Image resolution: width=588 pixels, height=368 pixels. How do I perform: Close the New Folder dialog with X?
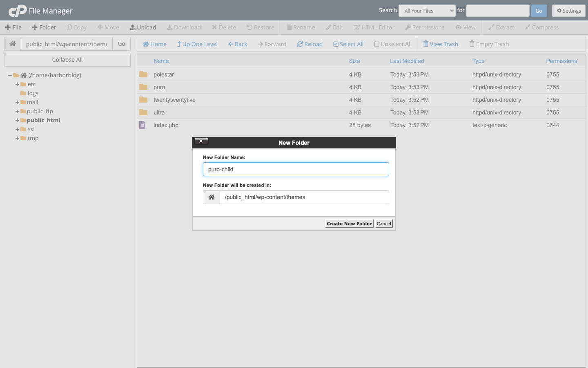(201, 141)
